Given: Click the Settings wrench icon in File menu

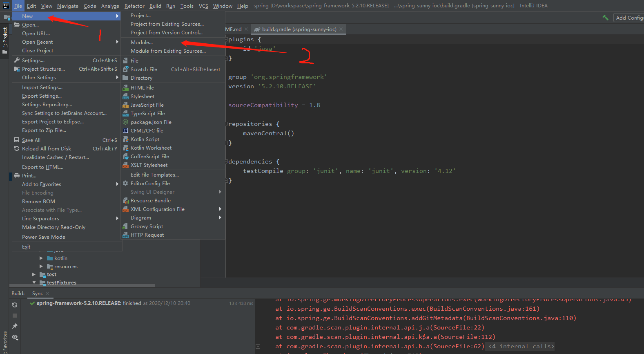Looking at the screenshot, I should [x=17, y=60].
